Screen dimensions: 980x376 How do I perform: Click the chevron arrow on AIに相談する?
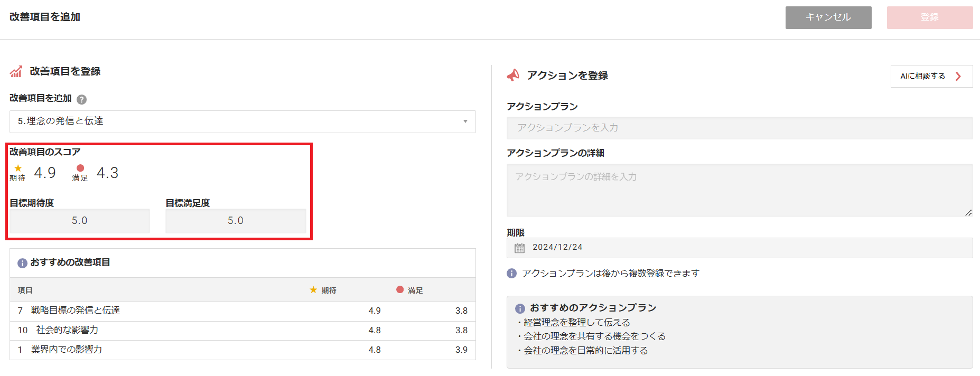tap(958, 77)
